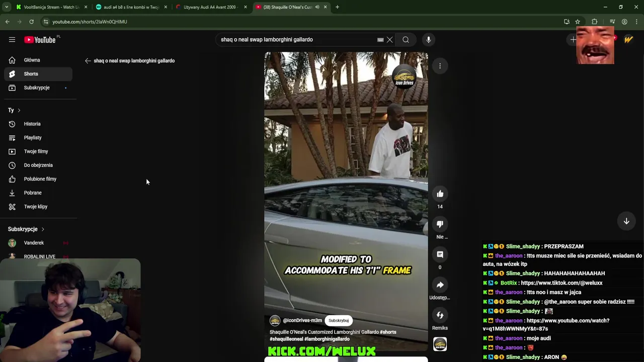Open Historia from the sidebar
Image resolution: width=644 pixels, height=362 pixels.
pyautogui.click(x=38, y=124)
